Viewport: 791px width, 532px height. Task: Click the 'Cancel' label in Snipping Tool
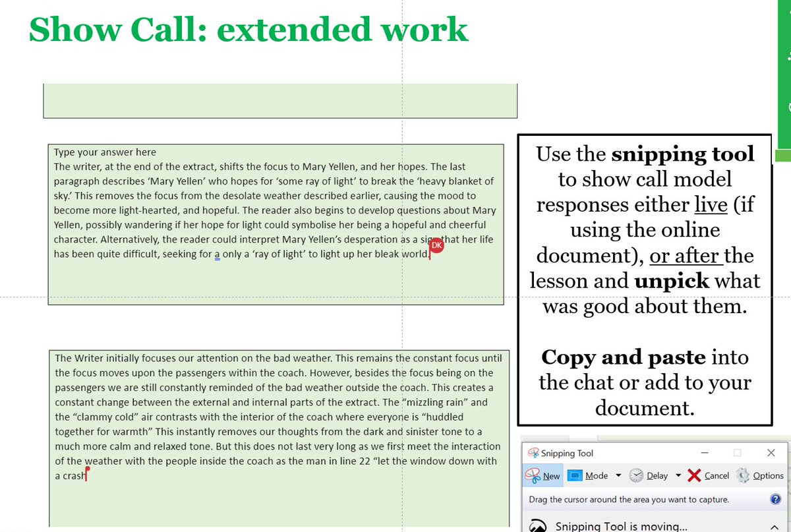click(x=717, y=476)
